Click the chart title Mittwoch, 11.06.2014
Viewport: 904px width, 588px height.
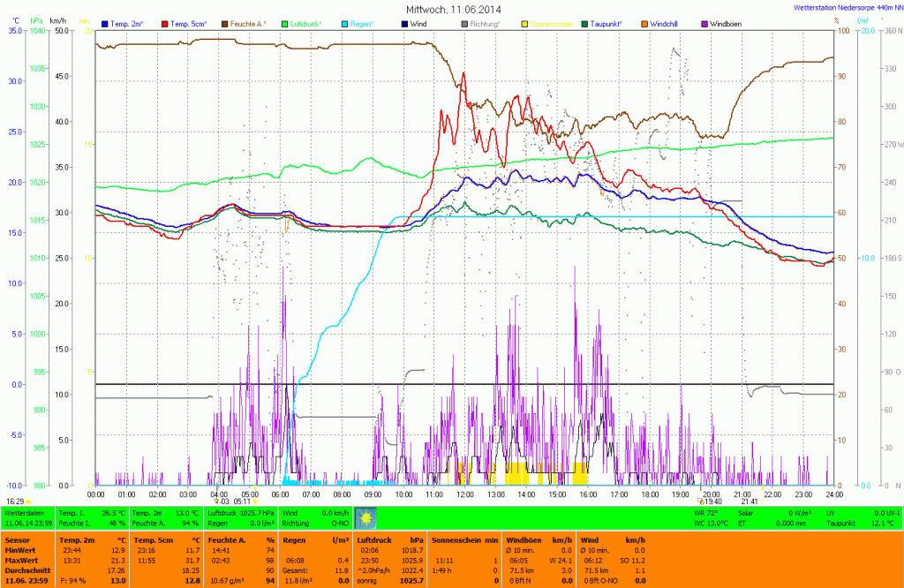(451, 9)
